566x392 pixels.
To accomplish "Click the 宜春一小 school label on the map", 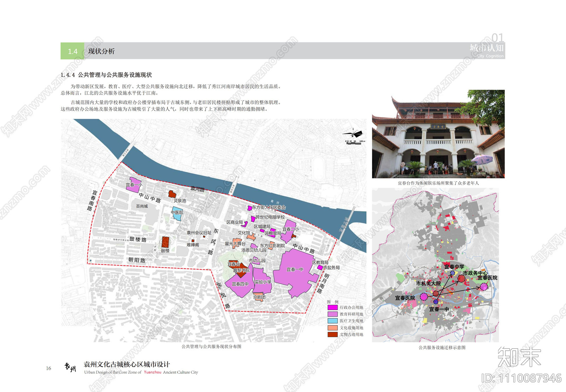I will point(134,185).
